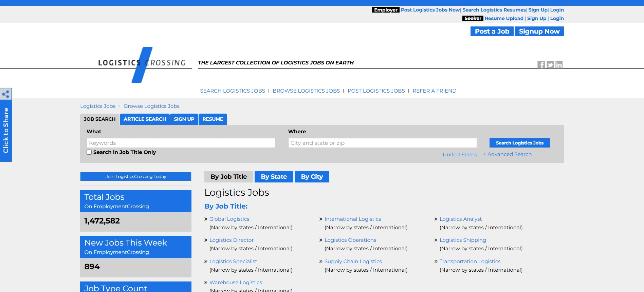The image size is (644, 292).
Task: Open the LinkedIn social icon
Action: (559, 65)
